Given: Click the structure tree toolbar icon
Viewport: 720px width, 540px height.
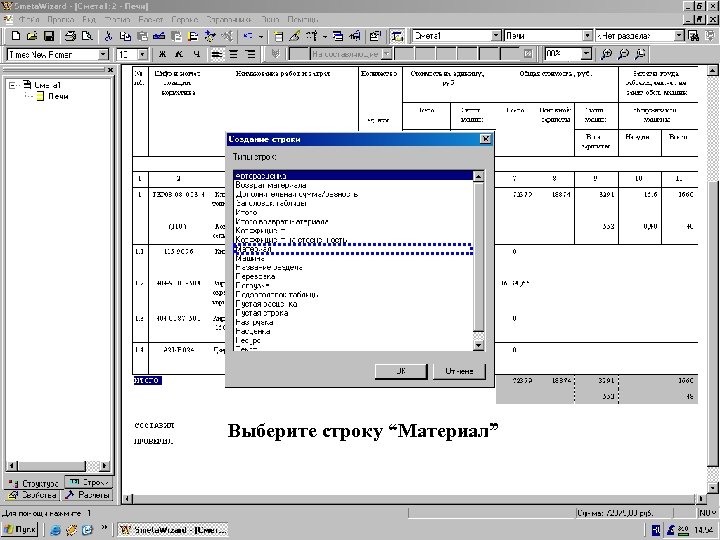Looking at the screenshot, I should 311,36.
